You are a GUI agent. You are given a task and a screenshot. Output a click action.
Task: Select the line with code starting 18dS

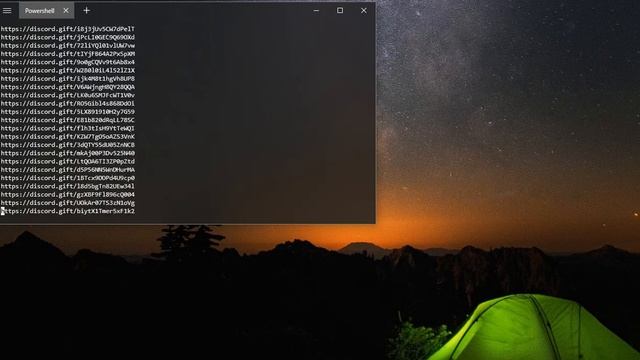pos(67,186)
